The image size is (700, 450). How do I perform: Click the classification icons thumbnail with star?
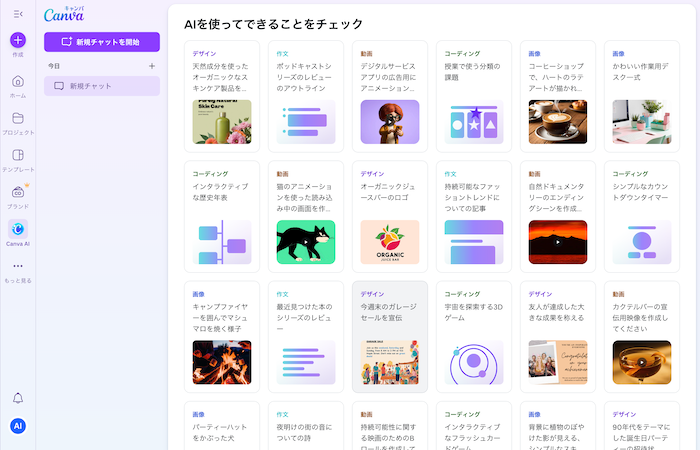click(474, 122)
